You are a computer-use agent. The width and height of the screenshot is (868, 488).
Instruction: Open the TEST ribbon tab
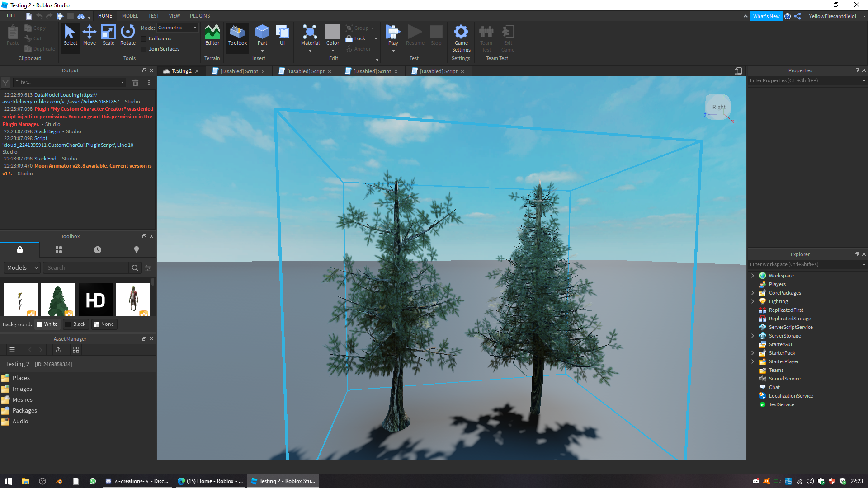click(154, 16)
